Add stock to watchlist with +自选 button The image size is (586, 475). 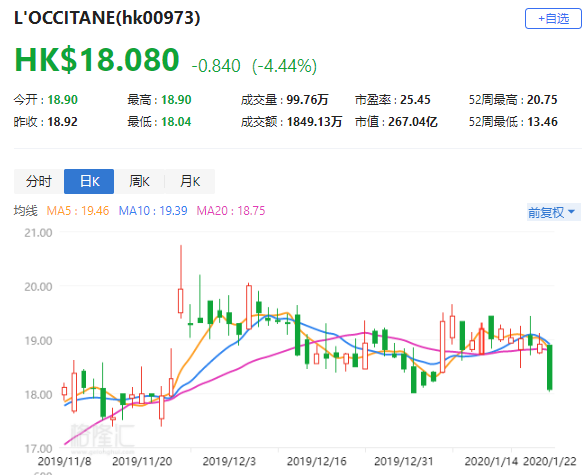[x=553, y=19]
